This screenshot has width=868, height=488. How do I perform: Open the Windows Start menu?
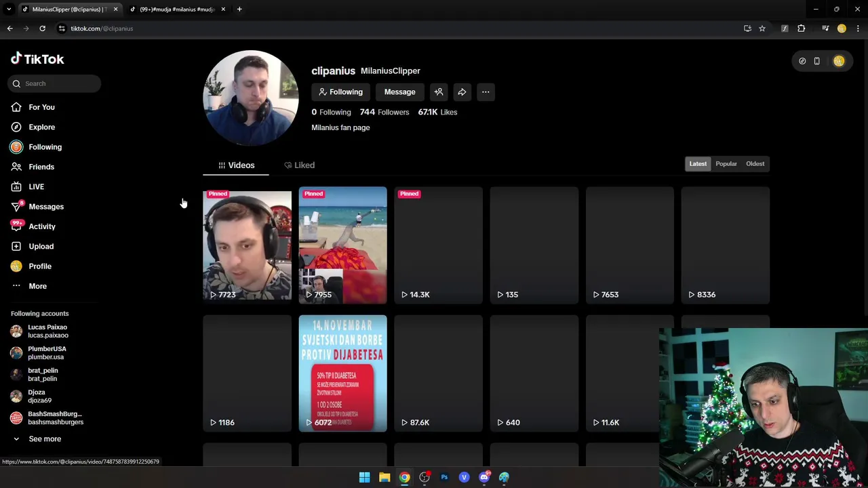click(x=364, y=477)
